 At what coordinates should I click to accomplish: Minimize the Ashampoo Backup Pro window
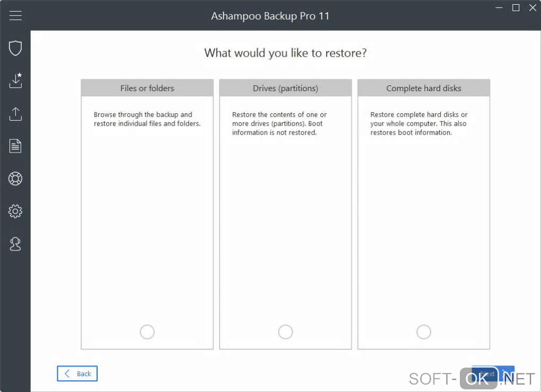pyautogui.click(x=499, y=7)
